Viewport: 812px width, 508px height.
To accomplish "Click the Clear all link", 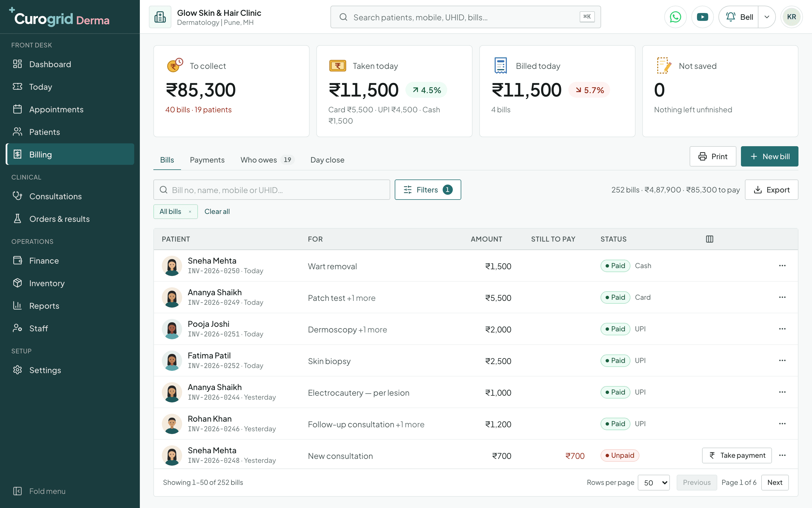I will 217,212.
